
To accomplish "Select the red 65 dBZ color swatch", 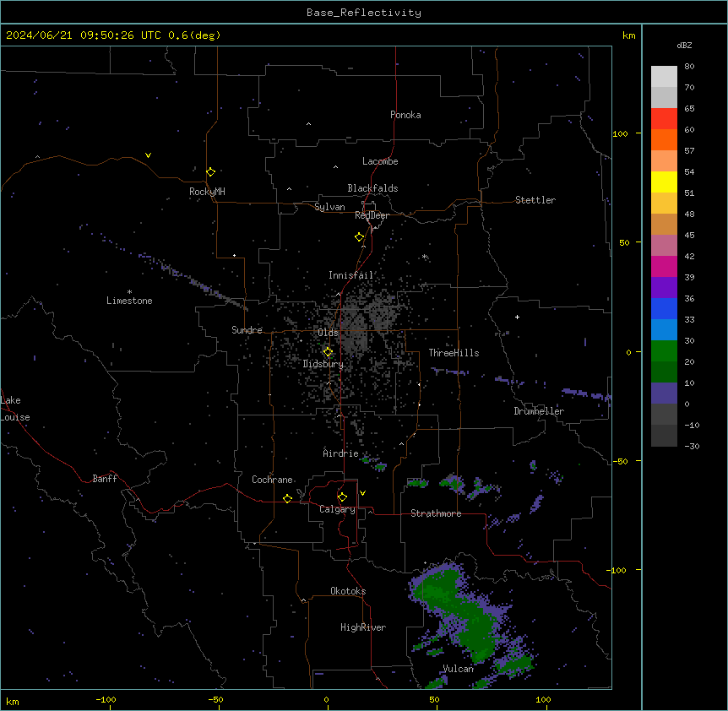I will (664, 119).
